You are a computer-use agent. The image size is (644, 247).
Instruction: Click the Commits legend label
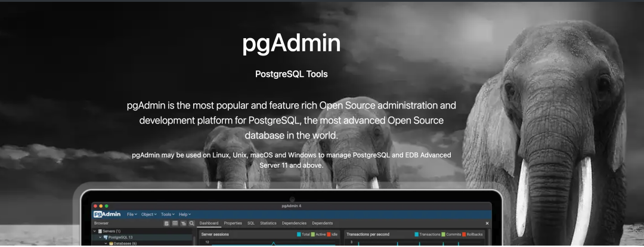coord(453,234)
